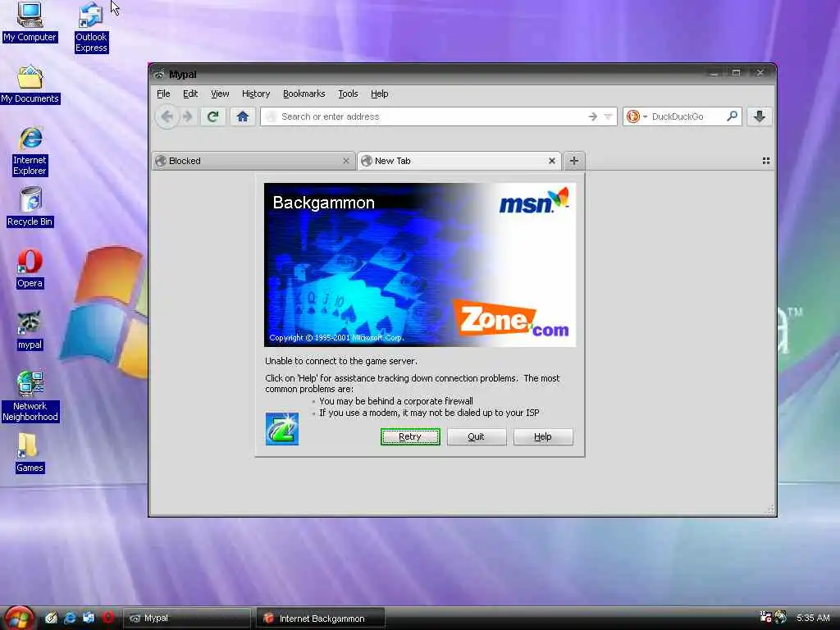
Task: Click the magnifier search icon
Action: coord(732,116)
